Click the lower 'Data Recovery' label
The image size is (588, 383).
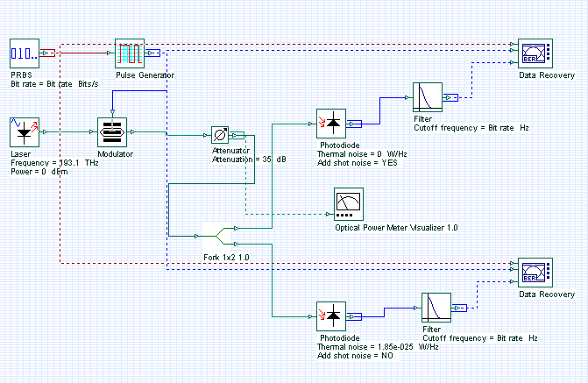(547, 294)
